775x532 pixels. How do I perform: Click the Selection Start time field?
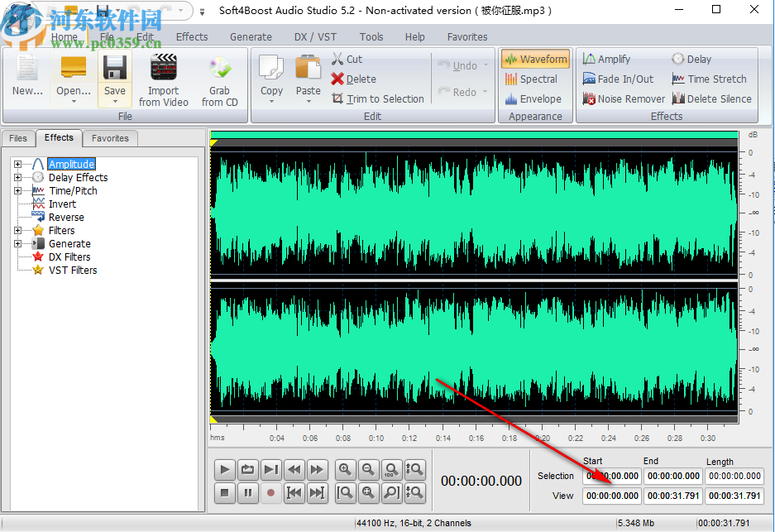[612, 476]
